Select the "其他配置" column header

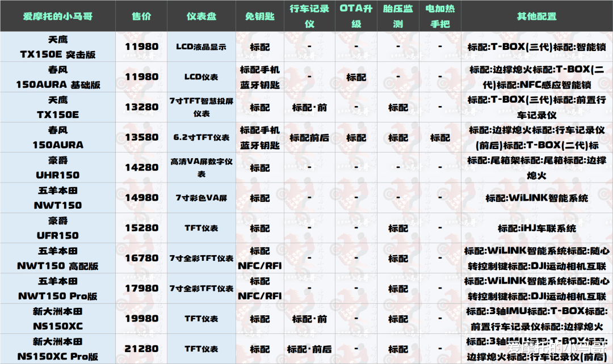tap(537, 16)
